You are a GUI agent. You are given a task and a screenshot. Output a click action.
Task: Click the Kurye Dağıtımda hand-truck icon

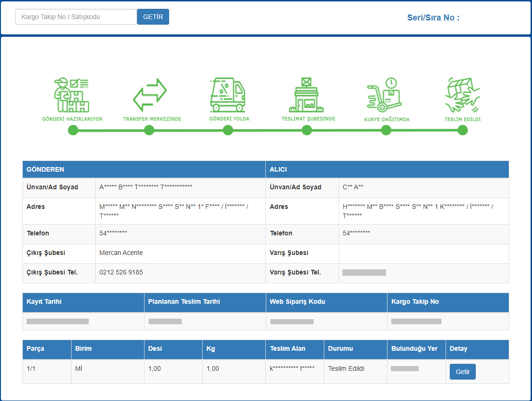385,95
